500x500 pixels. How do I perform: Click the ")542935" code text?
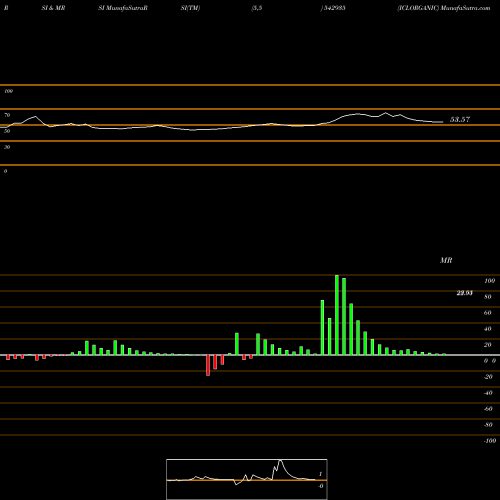(333, 8)
